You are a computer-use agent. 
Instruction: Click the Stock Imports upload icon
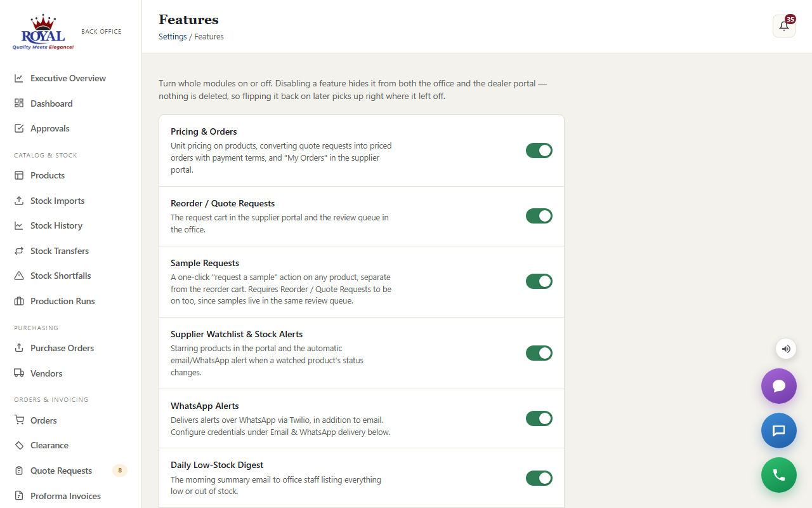[19, 201]
